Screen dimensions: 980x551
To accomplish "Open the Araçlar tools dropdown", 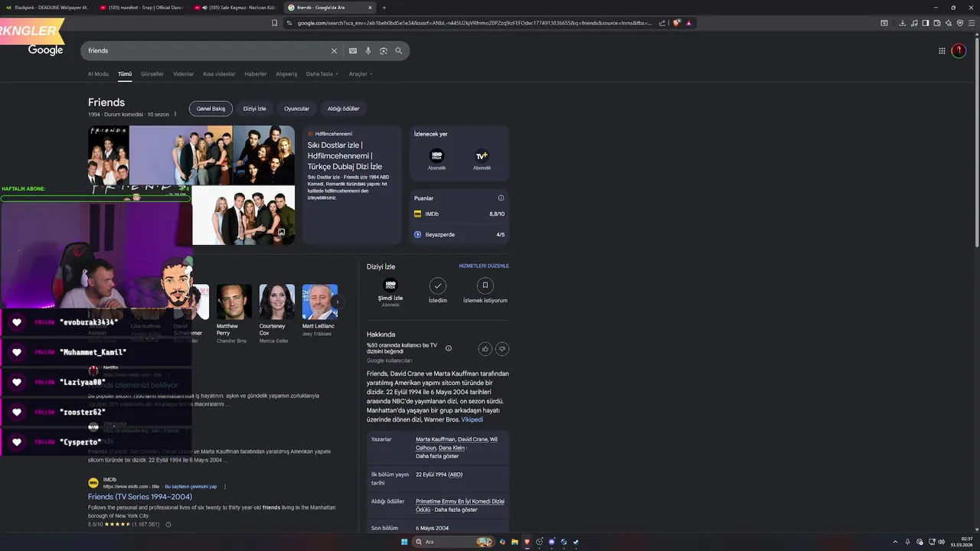I will coord(361,74).
